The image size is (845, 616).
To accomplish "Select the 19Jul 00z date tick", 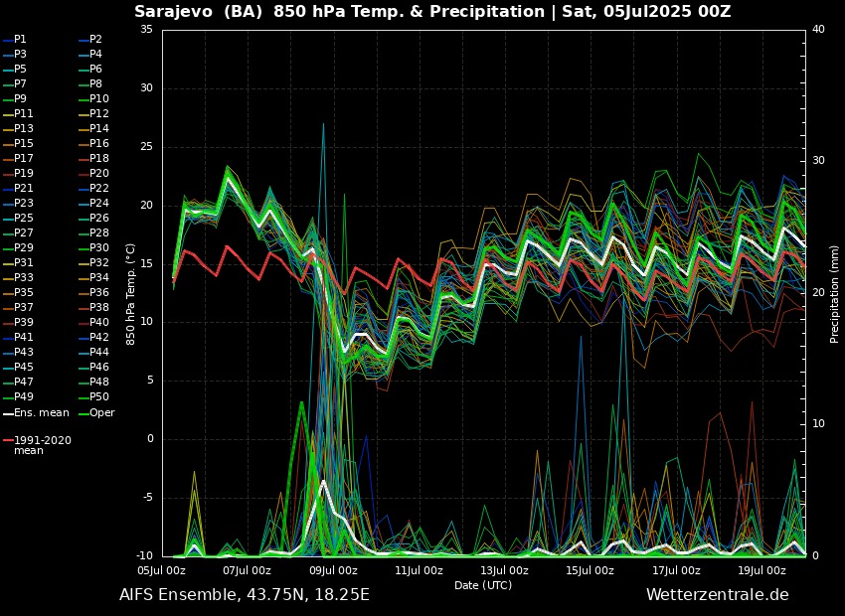I will (761, 570).
